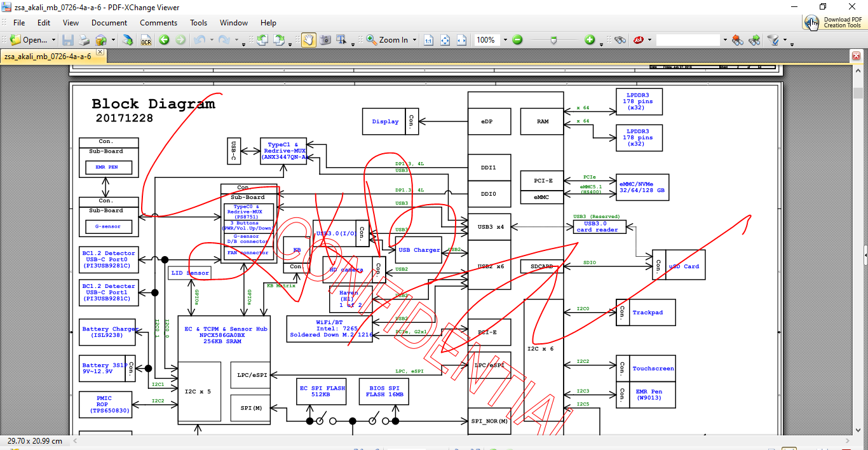Open the Help menu
Image resolution: width=868 pixels, height=450 pixels.
click(268, 22)
